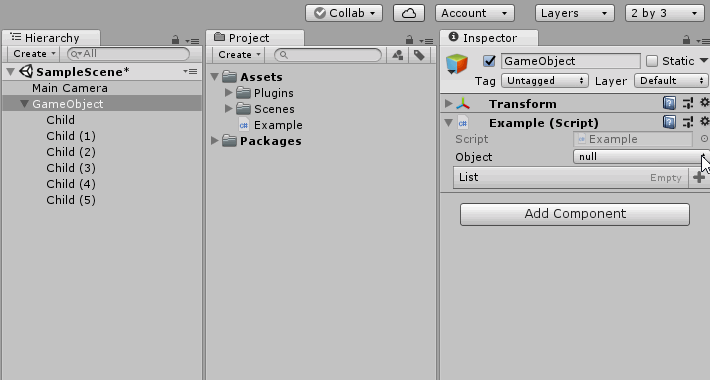The height and width of the screenshot is (380, 710).
Task: Click the Unity logo beside SampleScene
Action: [26, 71]
